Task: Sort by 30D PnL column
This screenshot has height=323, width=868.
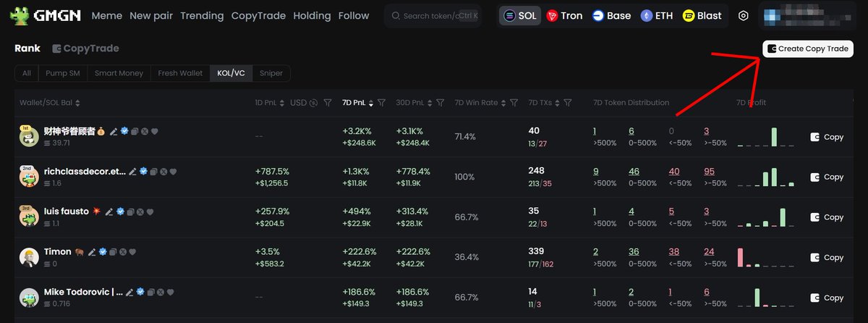Action: tap(430, 103)
